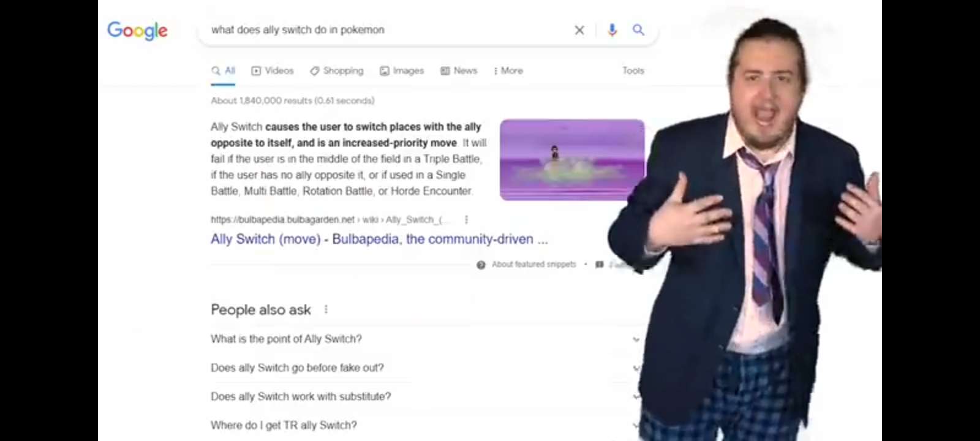Open the More search options menu

[508, 70]
